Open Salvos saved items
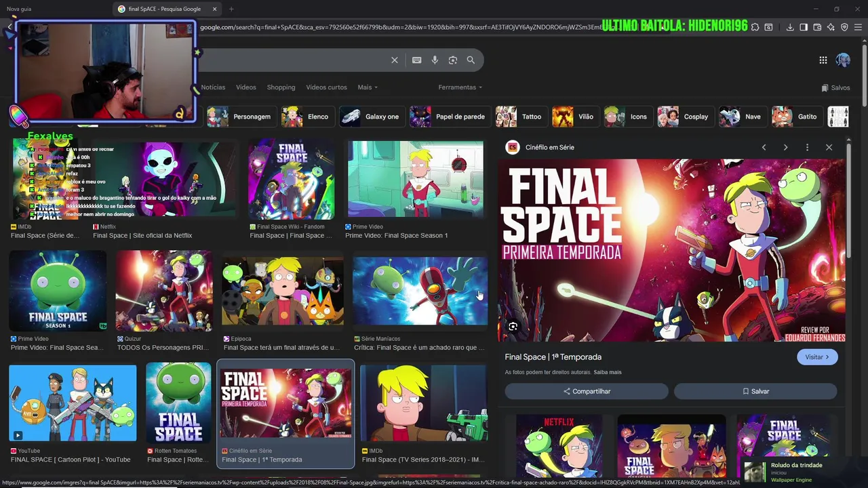This screenshot has width=868, height=488. (835, 87)
